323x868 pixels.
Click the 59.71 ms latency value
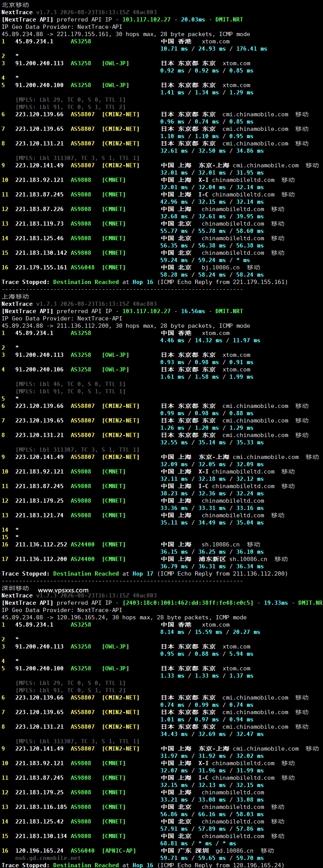(174, 858)
